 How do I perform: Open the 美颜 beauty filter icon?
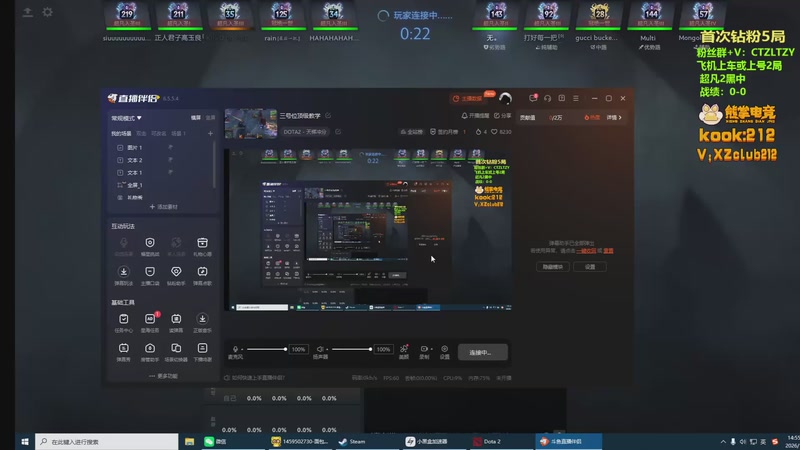pos(404,349)
